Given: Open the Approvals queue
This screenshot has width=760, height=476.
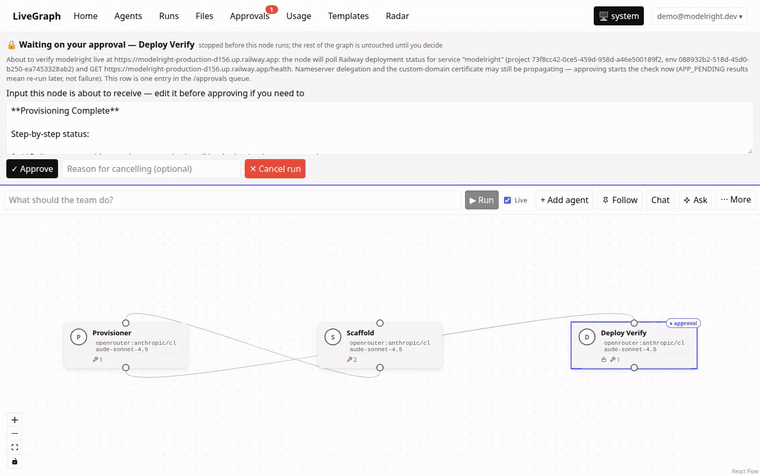Looking at the screenshot, I should [249, 16].
